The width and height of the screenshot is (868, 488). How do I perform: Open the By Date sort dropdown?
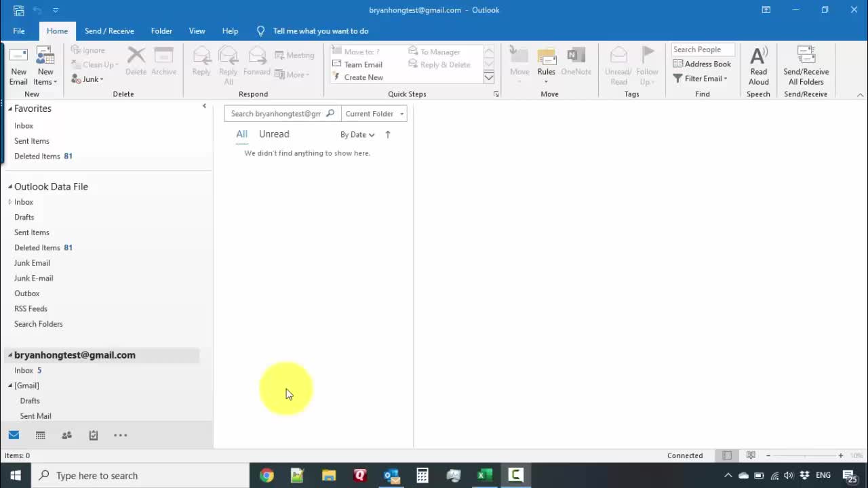pos(357,134)
